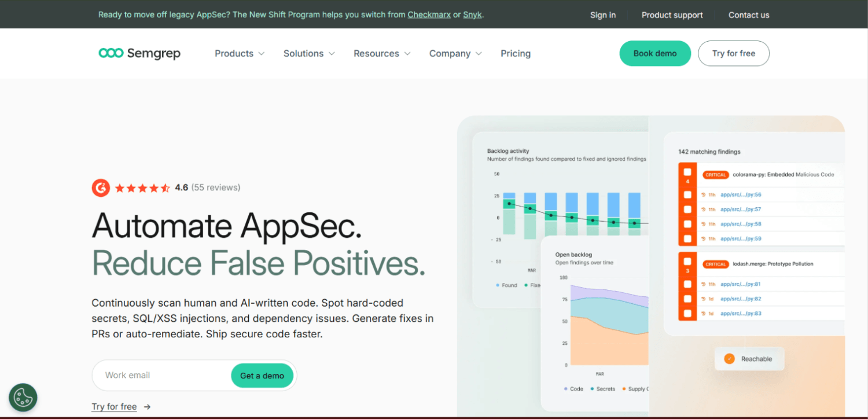
Task: Check the box for app/src/.../py:82
Action: (687, 299)
